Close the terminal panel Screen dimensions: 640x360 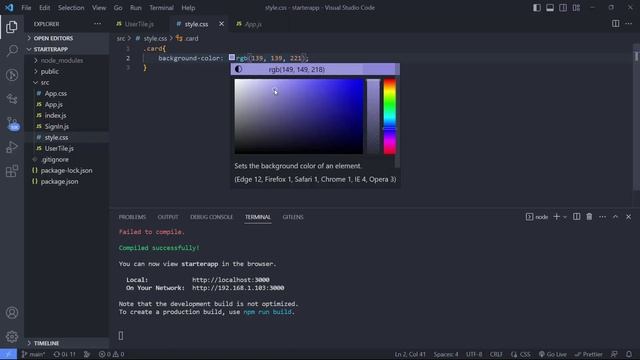(x=629, y=217)
